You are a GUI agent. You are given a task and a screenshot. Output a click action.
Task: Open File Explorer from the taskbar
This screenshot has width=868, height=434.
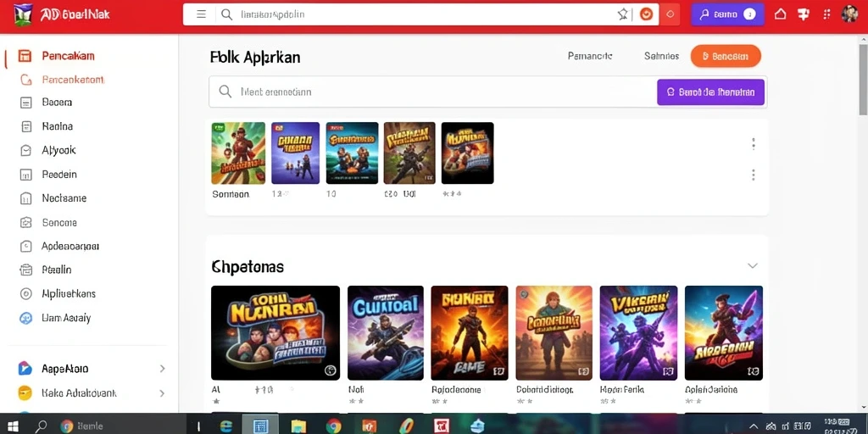click(x=298, y=426)
